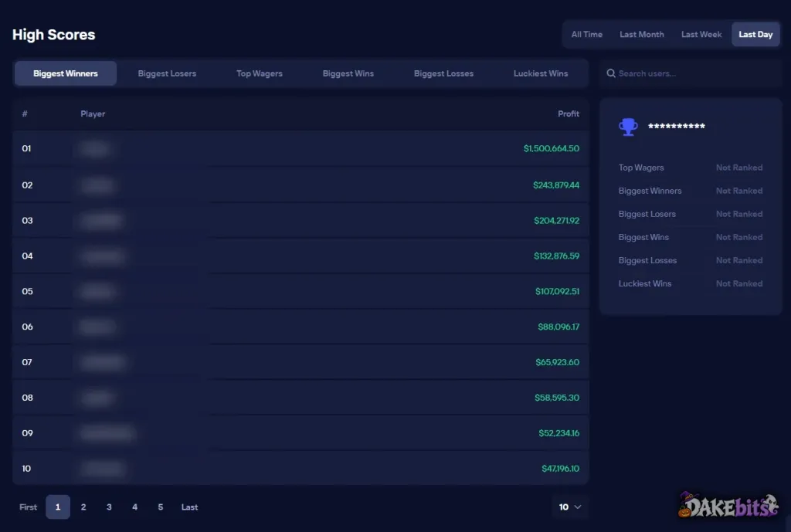This screenshot has width=791, height=532.
Task: Jump to the First page
Action: coord(29,507)
